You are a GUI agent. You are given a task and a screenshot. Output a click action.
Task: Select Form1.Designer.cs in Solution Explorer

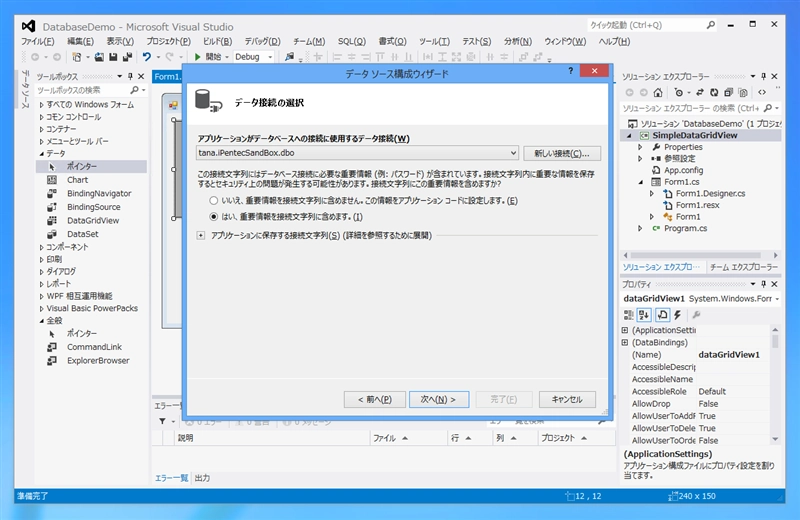pyautogui.click(x=710, y=193)
